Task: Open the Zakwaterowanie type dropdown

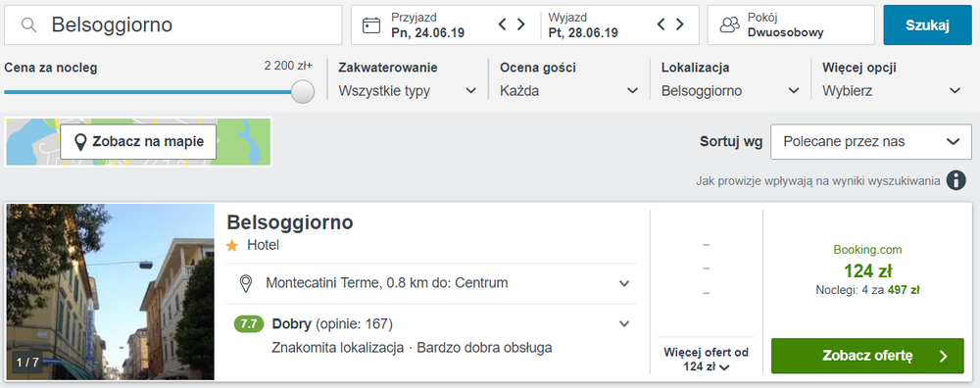Action: (408, 91)
